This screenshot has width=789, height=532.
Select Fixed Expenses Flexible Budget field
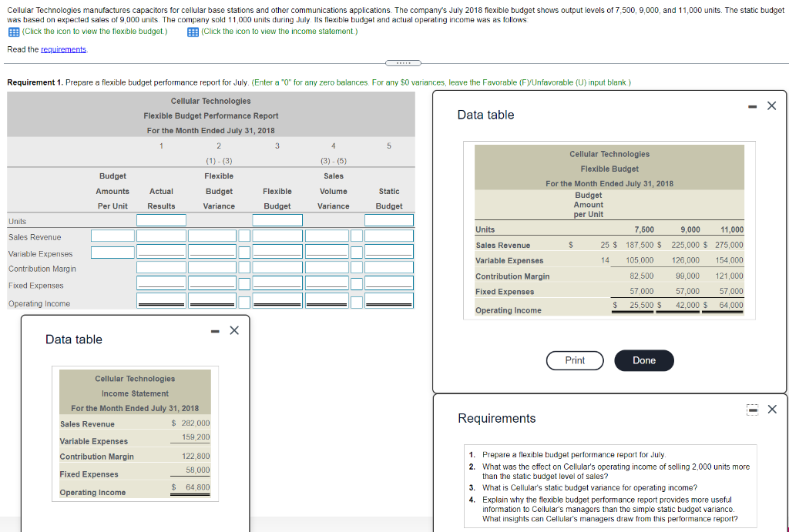point(277,283)
